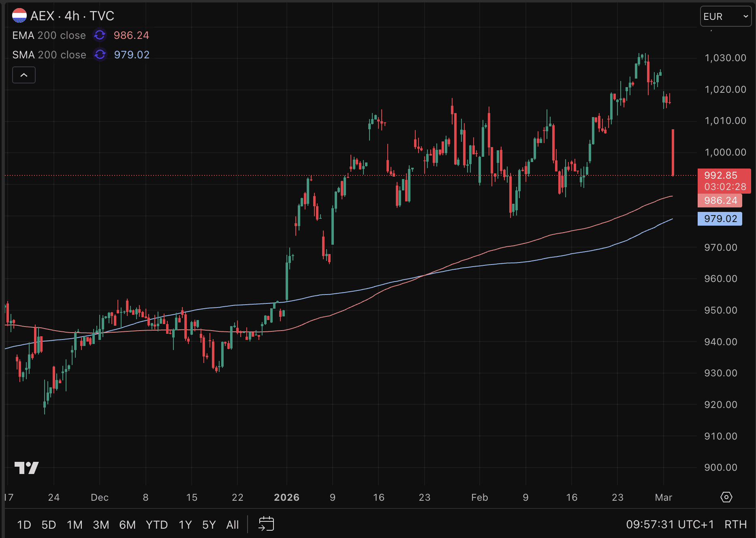Viewport: 756px width, 538px height.
Task: Click the EMA 200 close legend label
Action: (x=49, y=35)
